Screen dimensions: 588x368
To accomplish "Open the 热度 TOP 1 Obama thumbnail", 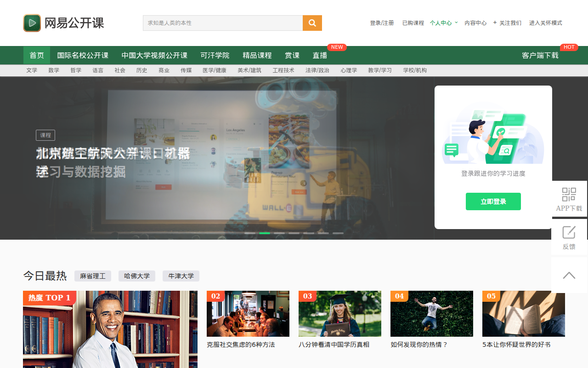I will [x=110, y=329].
